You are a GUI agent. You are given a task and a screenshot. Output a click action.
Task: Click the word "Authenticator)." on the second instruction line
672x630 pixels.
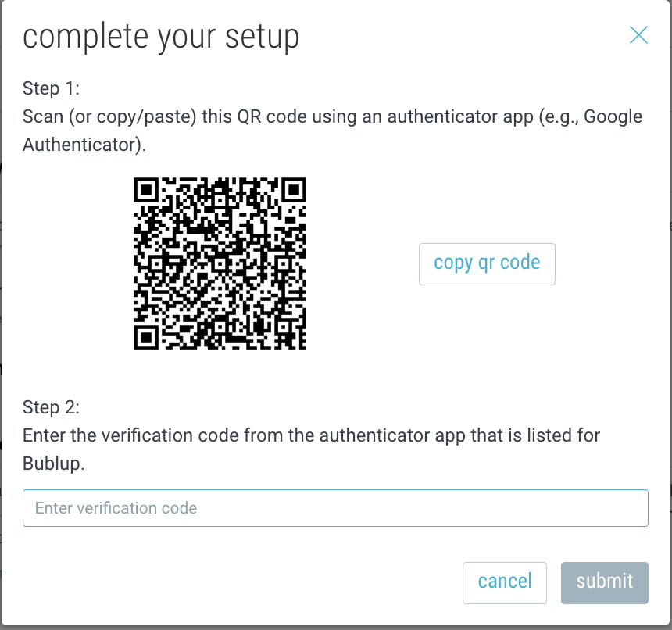84,145
